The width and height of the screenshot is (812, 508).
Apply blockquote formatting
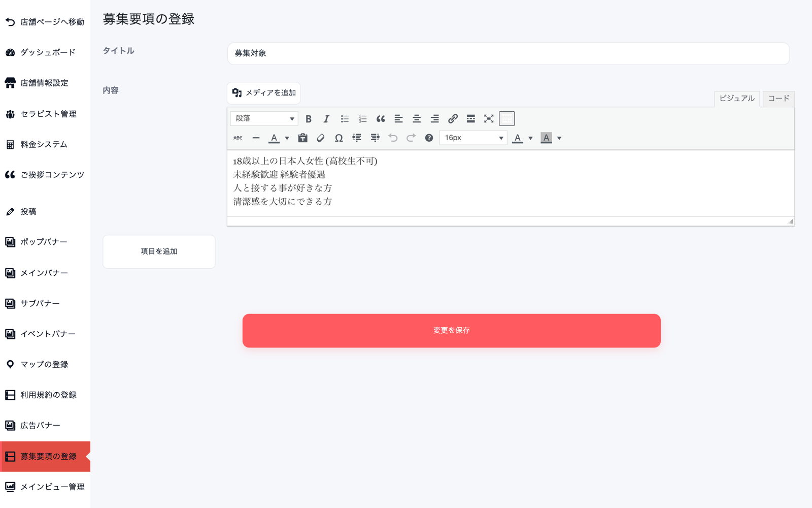381,119
